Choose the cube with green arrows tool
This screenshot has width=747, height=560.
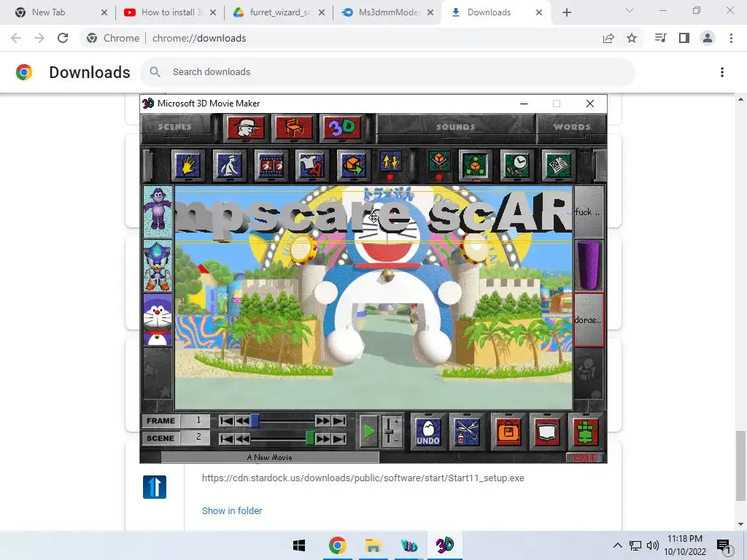point(476,166)
